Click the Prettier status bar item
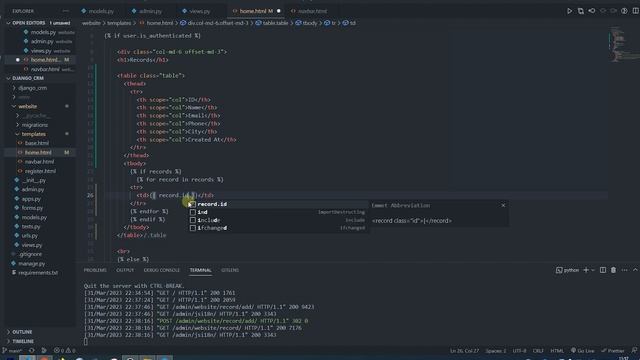This screenshot has width=640, height=360. pos(613,351)
